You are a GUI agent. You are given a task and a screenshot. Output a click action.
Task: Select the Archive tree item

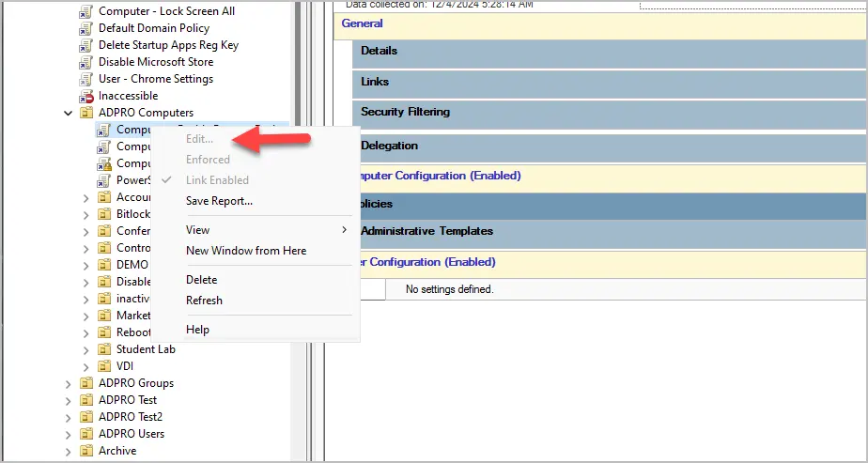pyautogui.click(x=117, y=451)
